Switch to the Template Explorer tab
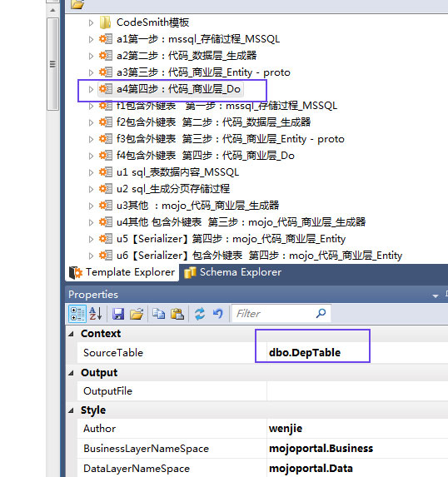The width and height of the screenshot is (448, 477). (x=122, y=272)
